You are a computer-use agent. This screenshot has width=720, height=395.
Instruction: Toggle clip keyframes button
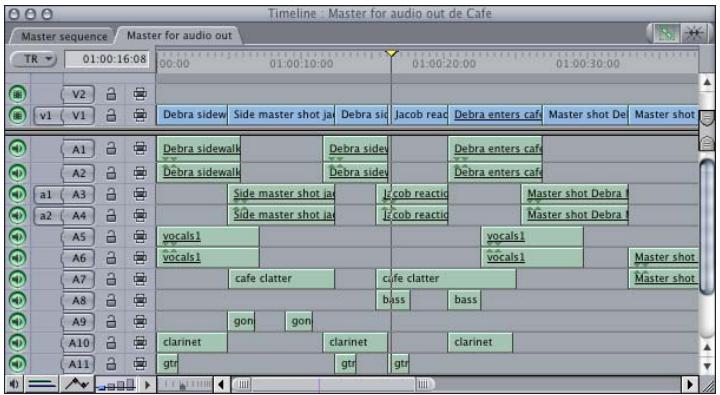[42, 384]
